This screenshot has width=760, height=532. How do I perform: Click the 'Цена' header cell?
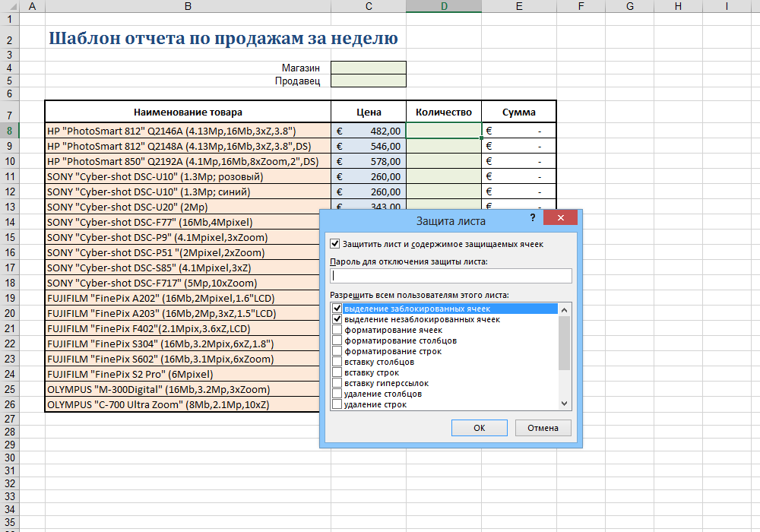369,112
